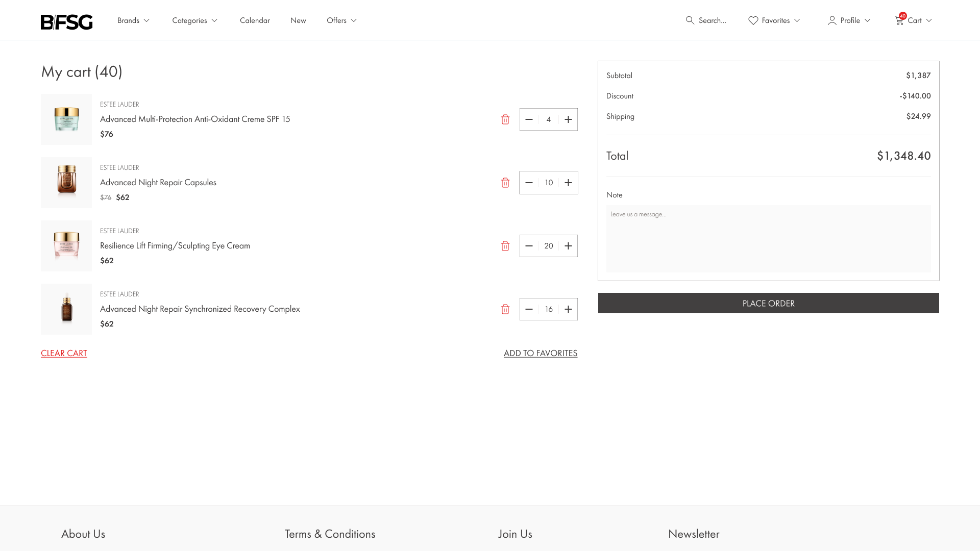Click quantity value 16 field
Screen dimensions: 980x551
(549, 309)
